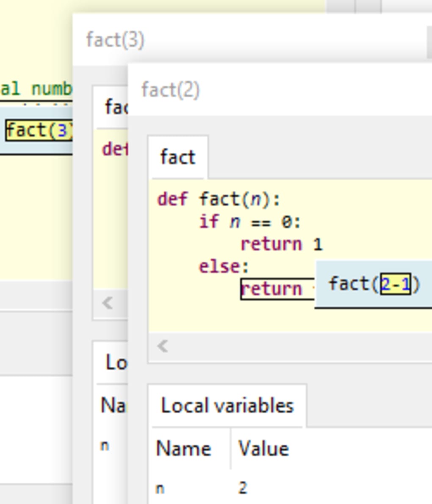Screen dimensions: 432x504
Task: Click the 'else:' code line
Action: [224, 267]
